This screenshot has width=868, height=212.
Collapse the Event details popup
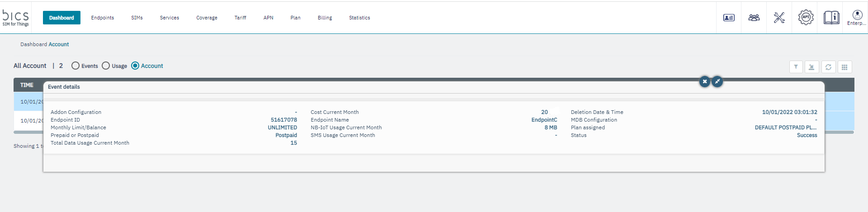[717, 82]
